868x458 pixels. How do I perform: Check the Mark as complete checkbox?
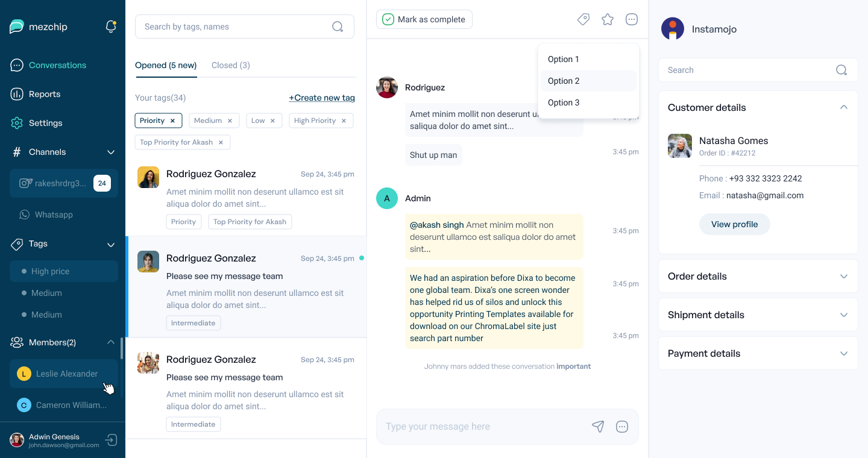pyautogui.click(x=388, y=19)
